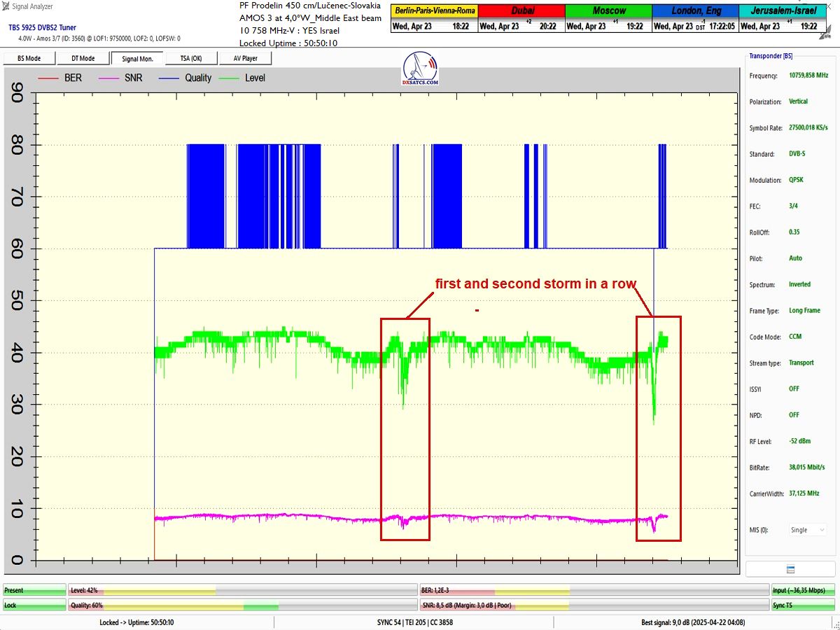Switch to the BS Mode tab
Screen dimensions: 840x630
[x=29, y=58]
